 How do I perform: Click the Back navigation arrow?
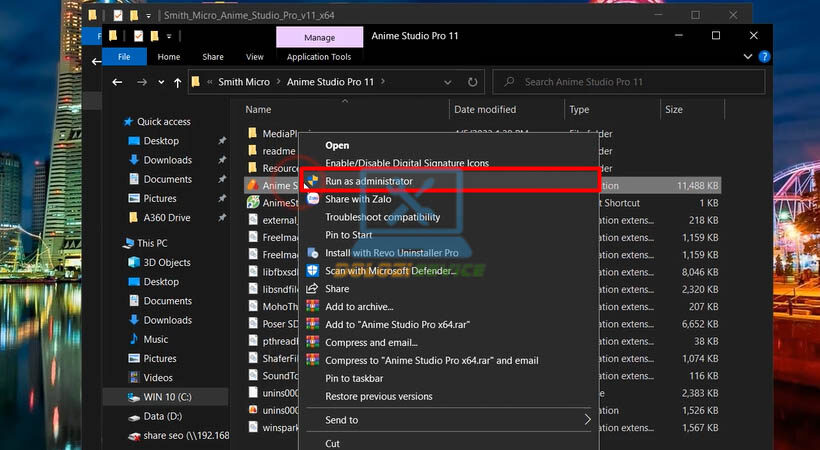117,82
